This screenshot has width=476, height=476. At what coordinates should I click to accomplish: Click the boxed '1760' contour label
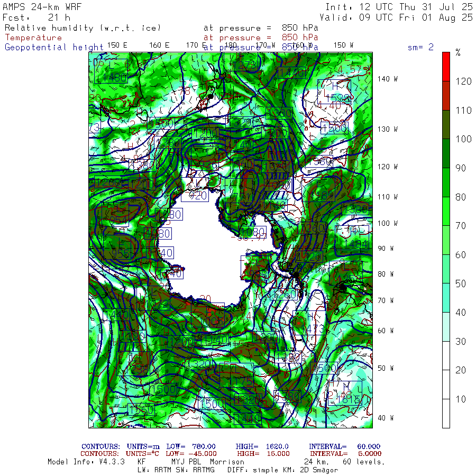(x=141, y=410)
